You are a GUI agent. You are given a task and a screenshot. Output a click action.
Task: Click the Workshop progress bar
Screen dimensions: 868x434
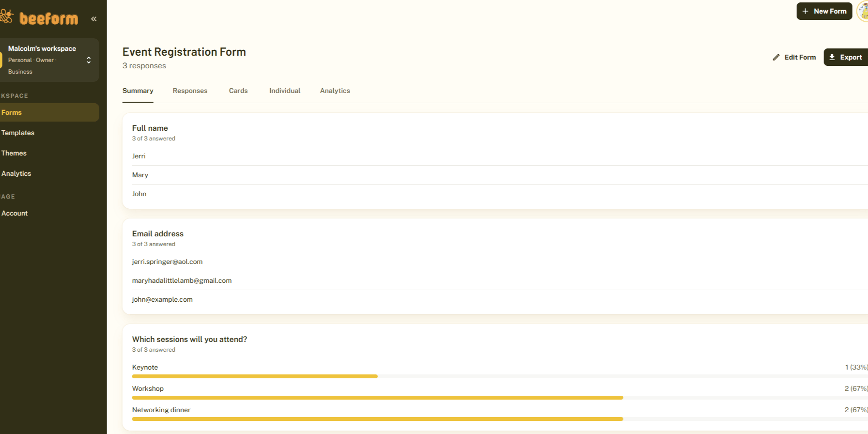point(500,398)
